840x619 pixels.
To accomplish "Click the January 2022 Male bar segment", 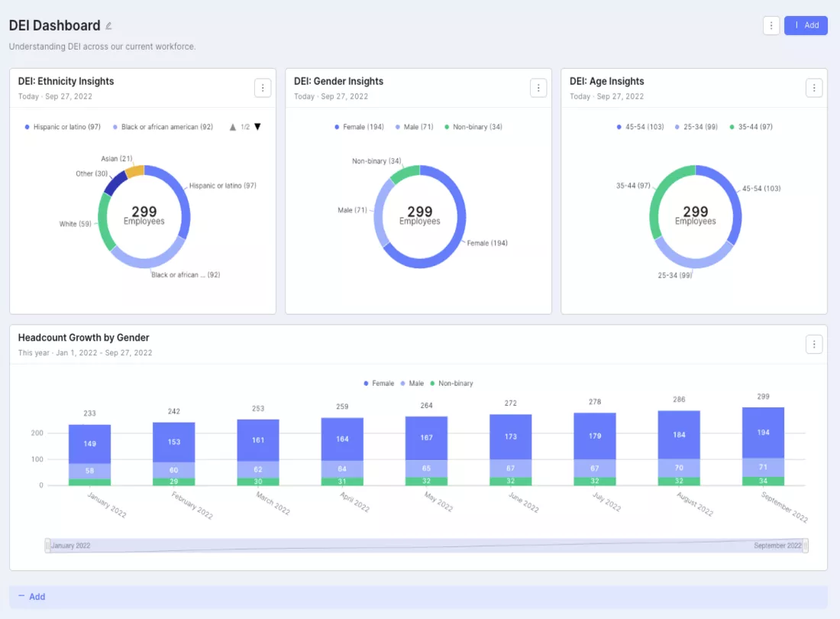I will (89, 471).
